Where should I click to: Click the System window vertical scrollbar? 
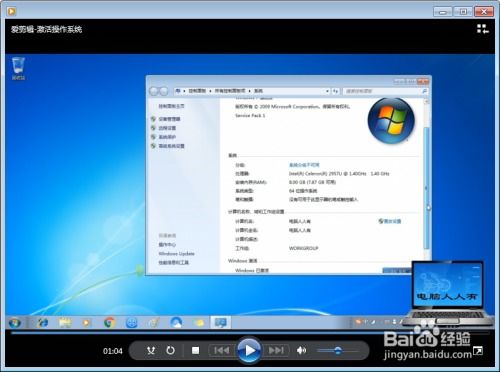426,185
